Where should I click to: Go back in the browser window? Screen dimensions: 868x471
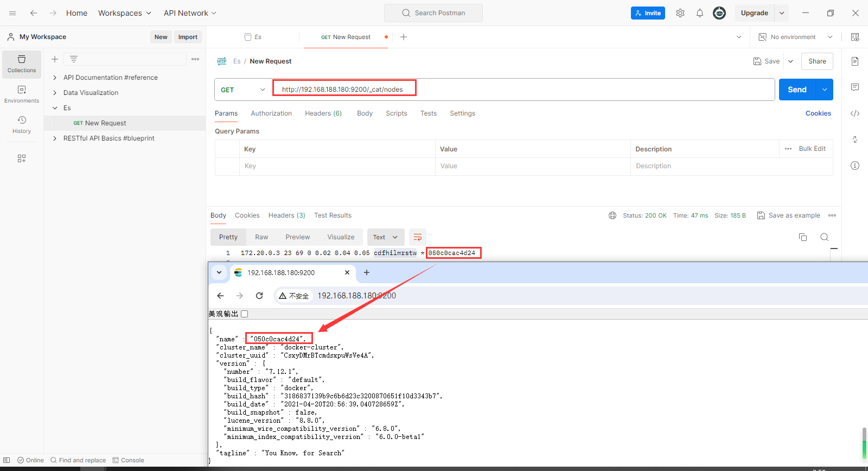[x=220, y=296]
